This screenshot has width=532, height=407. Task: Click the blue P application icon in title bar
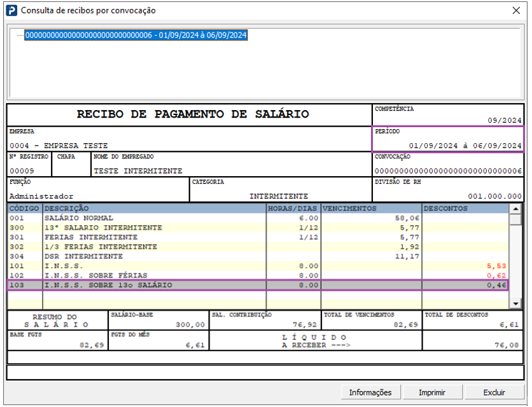click(11, 10)
